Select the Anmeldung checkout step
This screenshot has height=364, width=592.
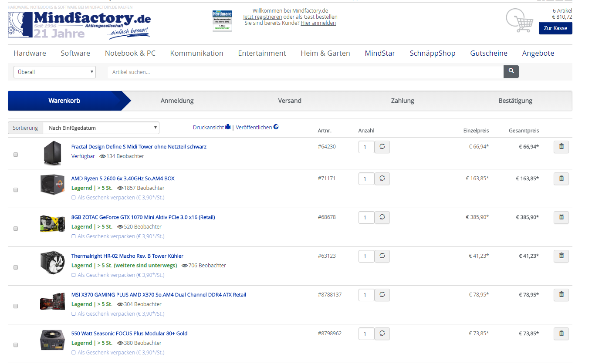click(x=177, y=101)
